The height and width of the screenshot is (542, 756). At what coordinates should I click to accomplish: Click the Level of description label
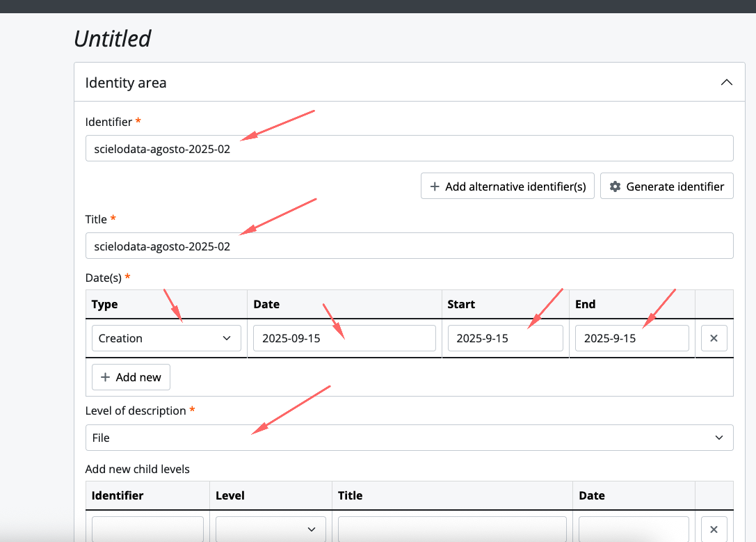point(136,411)
